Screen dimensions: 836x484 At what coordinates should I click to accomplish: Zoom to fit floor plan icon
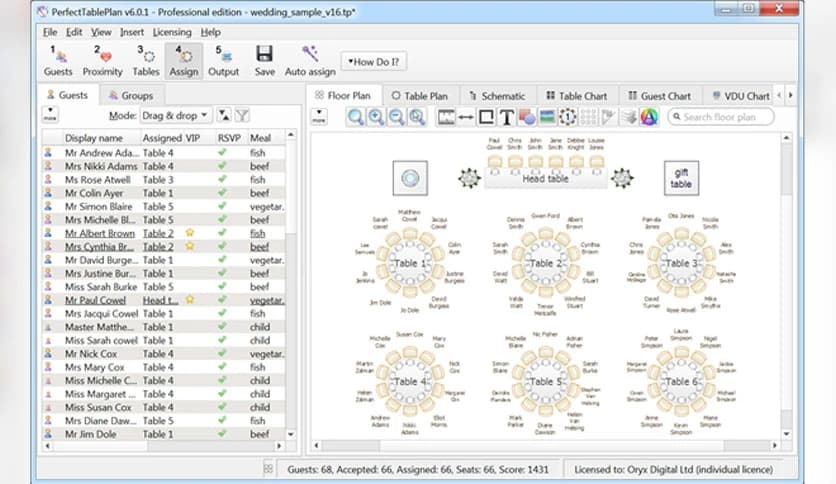coord(417,117)
